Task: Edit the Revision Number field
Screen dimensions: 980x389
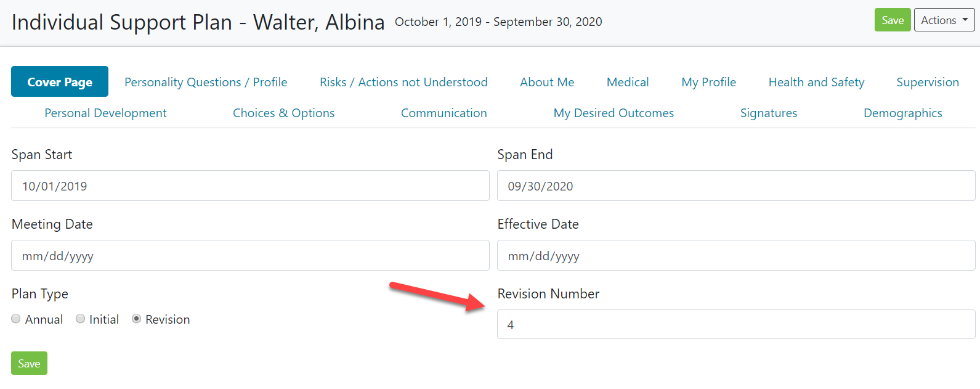Action: coord(736,324)
